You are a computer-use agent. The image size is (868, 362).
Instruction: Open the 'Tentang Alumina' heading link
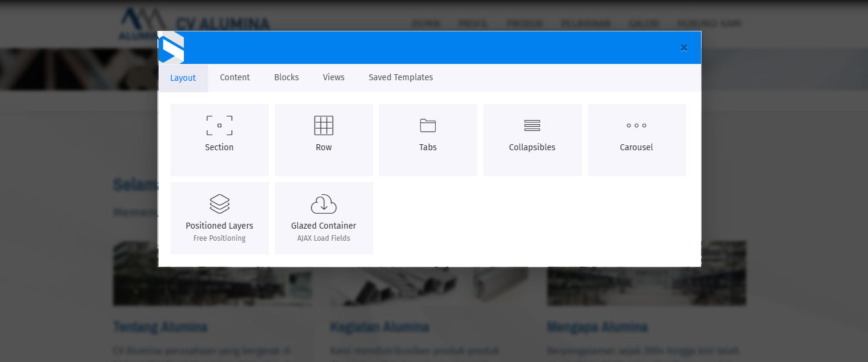160,327
